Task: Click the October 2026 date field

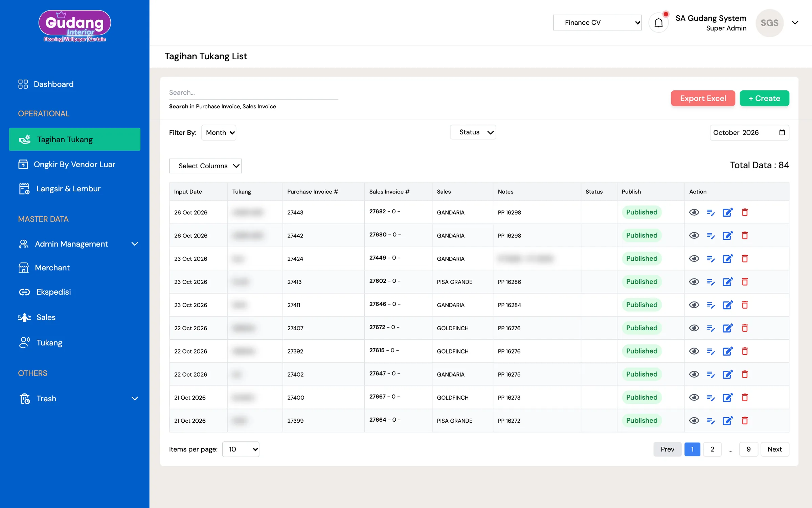Action: point(749,132)
